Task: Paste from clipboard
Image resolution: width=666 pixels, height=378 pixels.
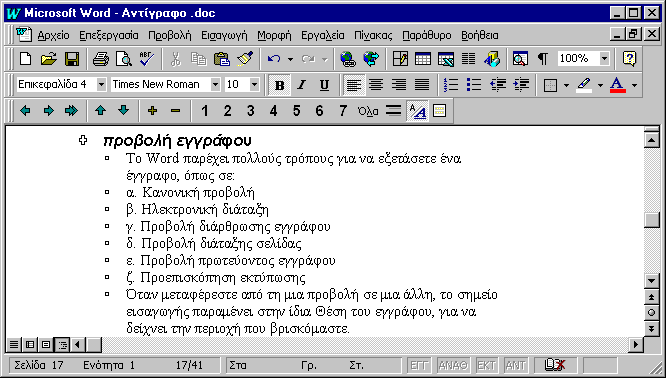Action: [x=221, y=59]
